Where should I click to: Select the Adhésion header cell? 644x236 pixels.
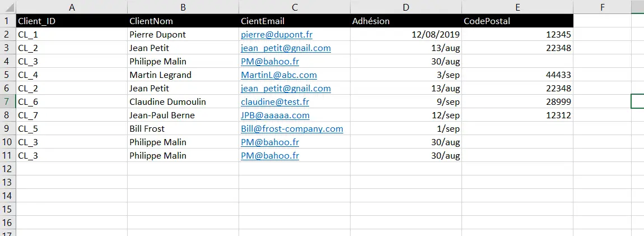click(406, 21)
